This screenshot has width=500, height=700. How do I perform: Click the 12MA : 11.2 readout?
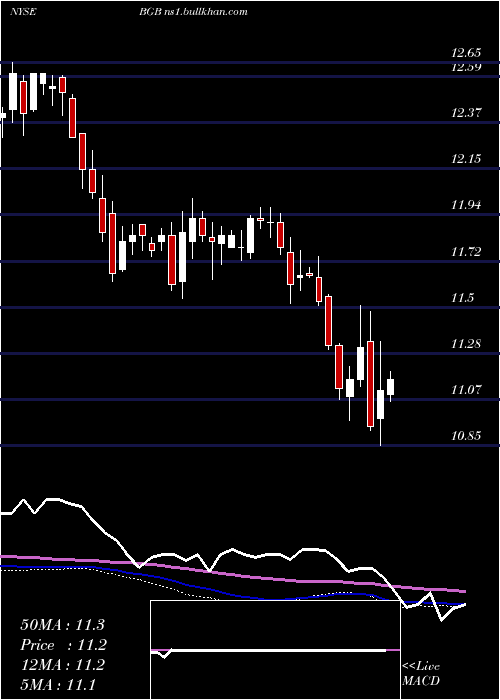pyautogui.click(x=62, y=665)
